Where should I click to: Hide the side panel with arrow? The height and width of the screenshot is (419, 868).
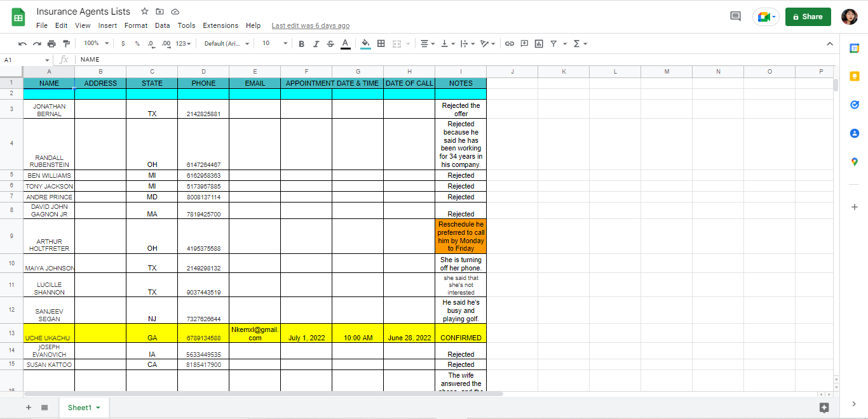855,404
